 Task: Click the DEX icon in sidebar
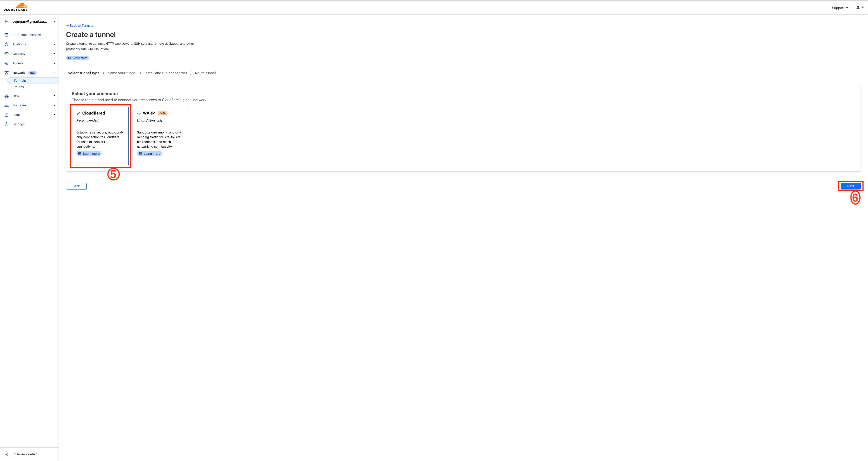[6, 96]
